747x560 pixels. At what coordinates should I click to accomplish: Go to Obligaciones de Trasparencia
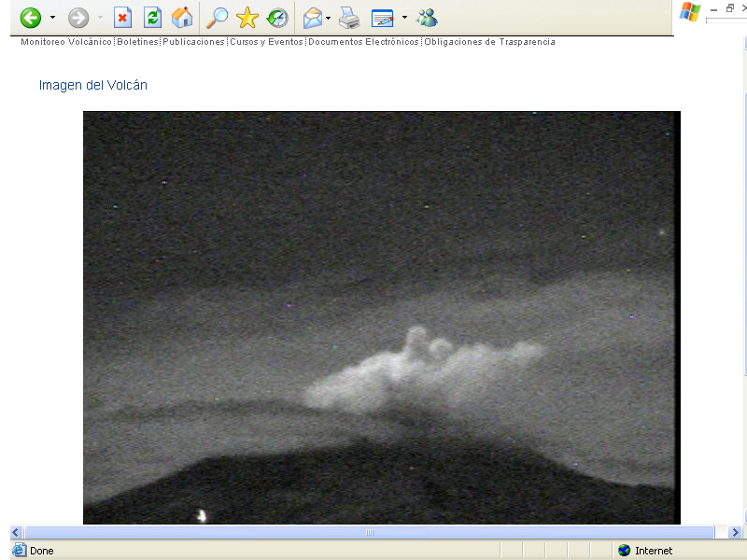pyautogui.click(x=489, y=42)
